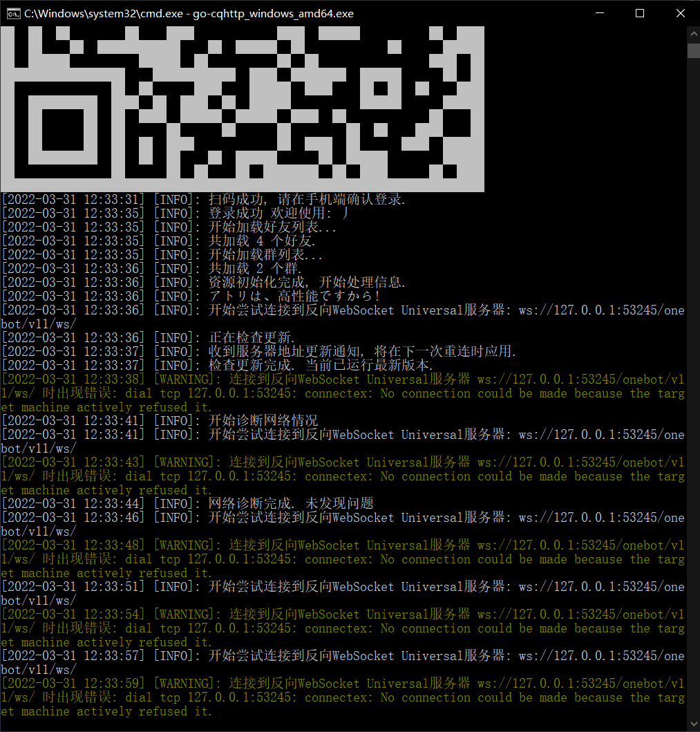Viewport: 700px width, 732px height.
Task: Open the cmd system menu icon
Action: 13,14
